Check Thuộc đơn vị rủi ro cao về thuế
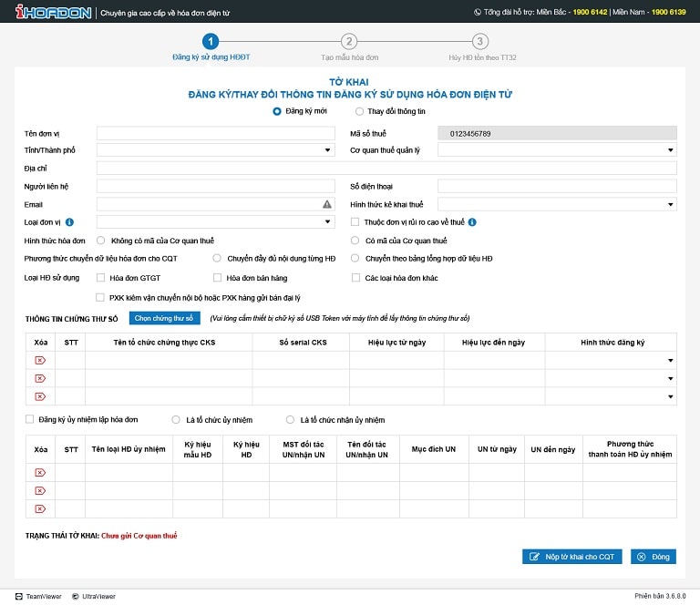Screen dimensions: 700x605 click(x=355, y=221)
